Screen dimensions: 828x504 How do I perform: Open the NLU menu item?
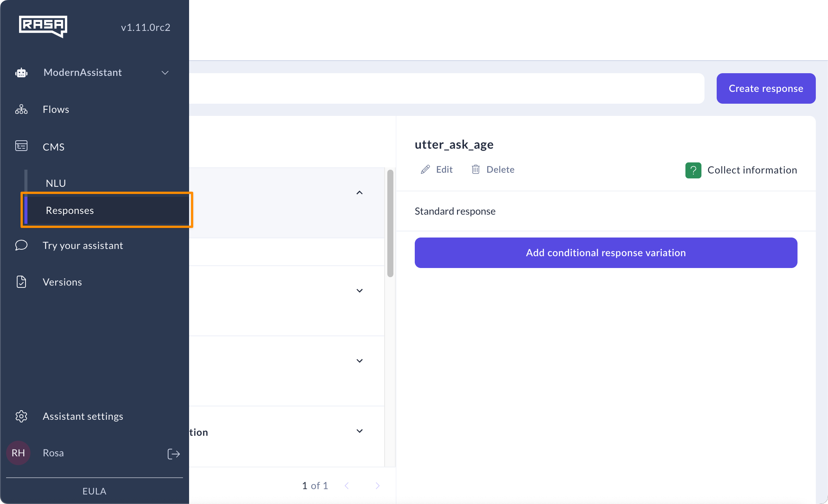tap(56, 183)
